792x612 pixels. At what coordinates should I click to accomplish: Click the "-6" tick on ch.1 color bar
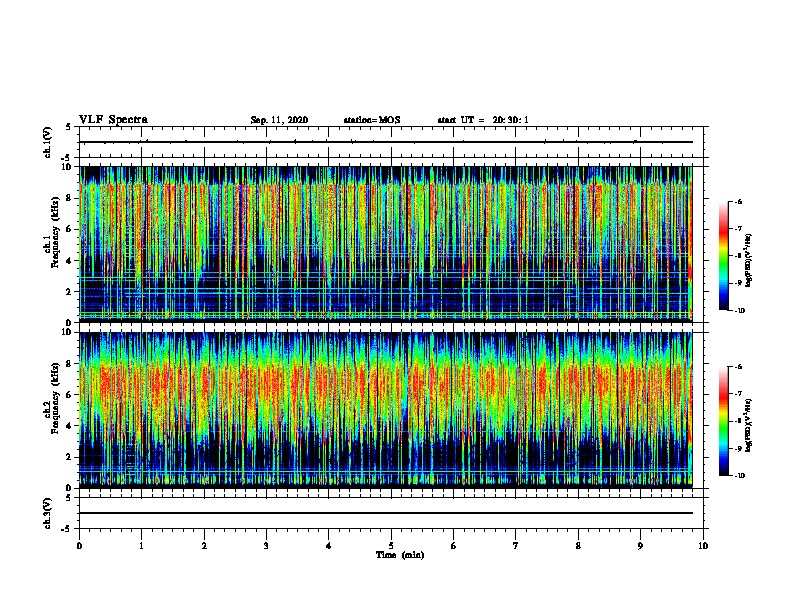coord(738,202)
